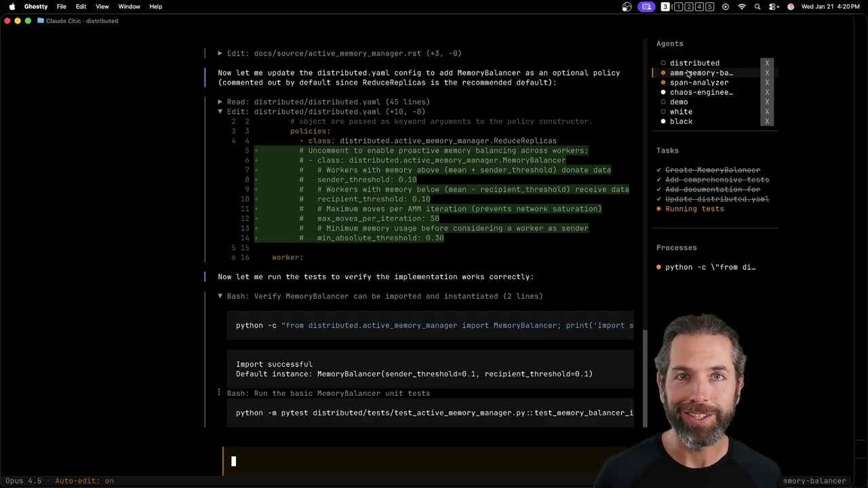Screen dimensions: 868x488
Task: Open the date and time notification panel
Action: click(x=831, y=7)
